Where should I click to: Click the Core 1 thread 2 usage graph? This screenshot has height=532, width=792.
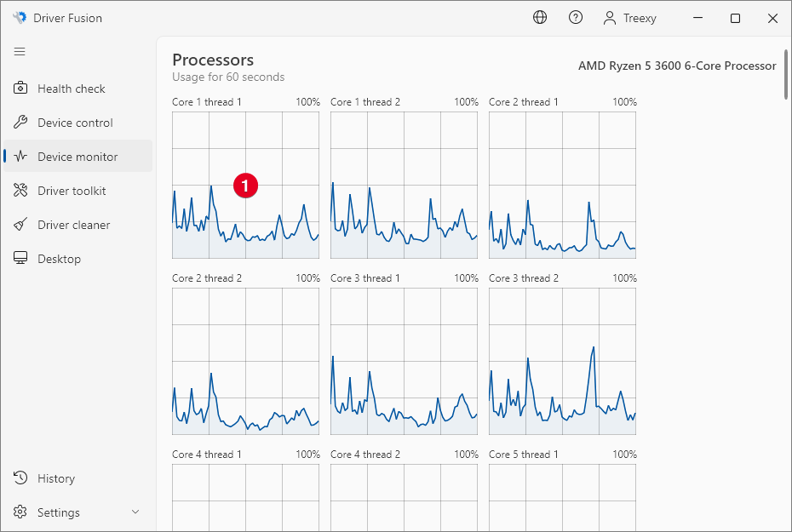[x=404, y=186]
